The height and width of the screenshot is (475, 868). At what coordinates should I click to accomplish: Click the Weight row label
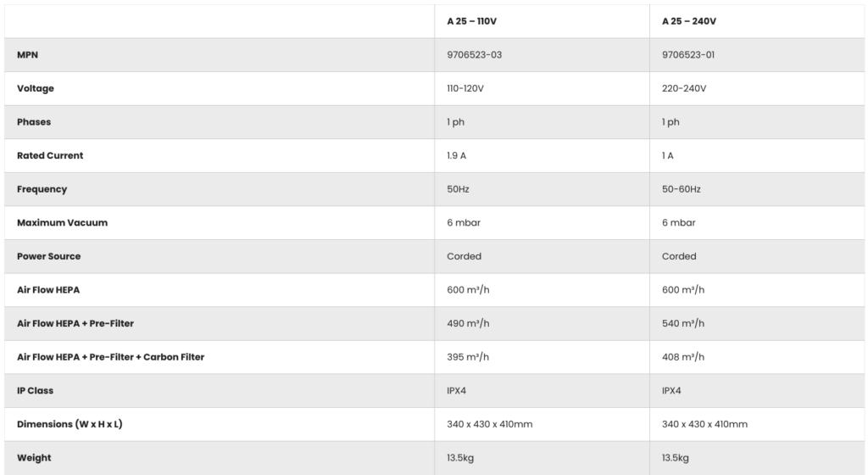point(34,458)
